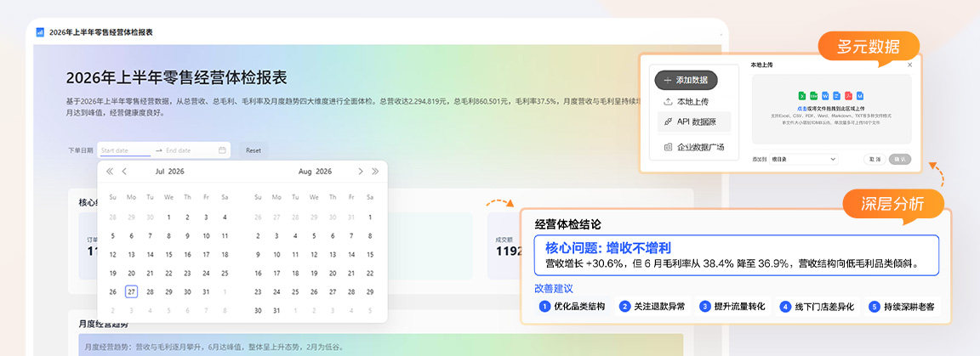Jump back one year with the double-left arrow
The image size is (980, 356).
(x=110, y=171)
